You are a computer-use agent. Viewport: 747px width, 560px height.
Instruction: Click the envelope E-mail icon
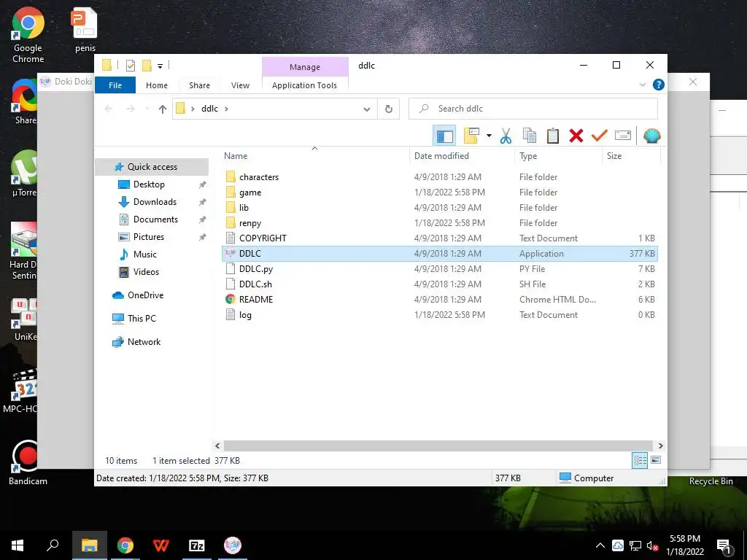tap(623, 136)
